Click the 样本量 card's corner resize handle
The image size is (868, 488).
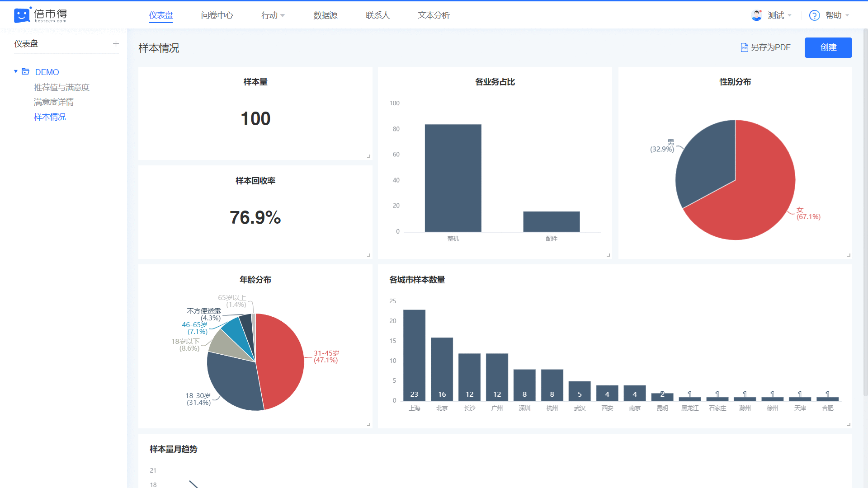[368, 156]
